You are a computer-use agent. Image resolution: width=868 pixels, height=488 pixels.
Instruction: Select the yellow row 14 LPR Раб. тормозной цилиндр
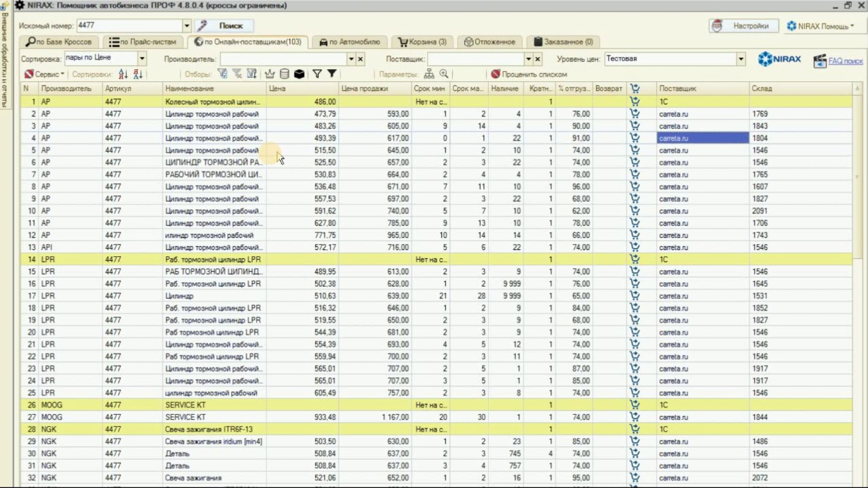click(x=437, y=260)
